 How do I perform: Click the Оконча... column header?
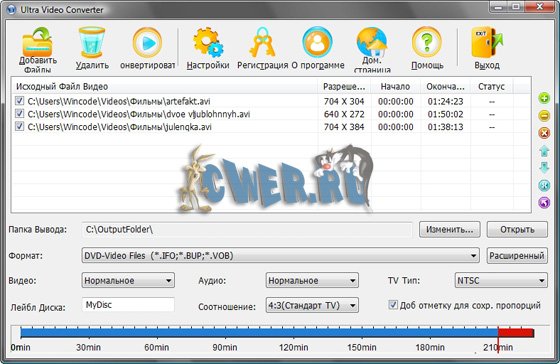(445, 86)
